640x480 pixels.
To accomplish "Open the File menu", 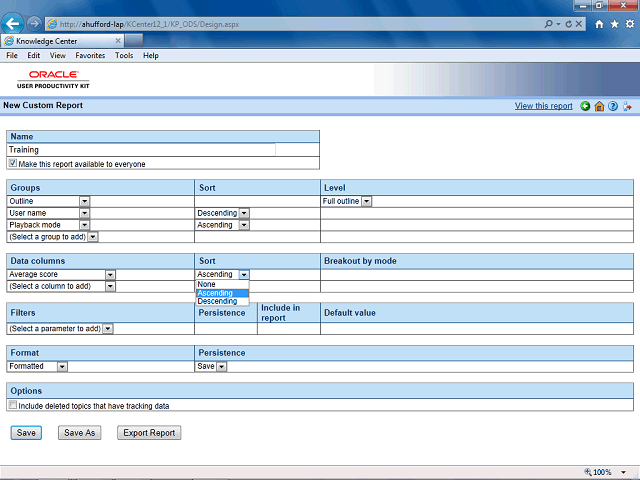I will tap(12, 56).
